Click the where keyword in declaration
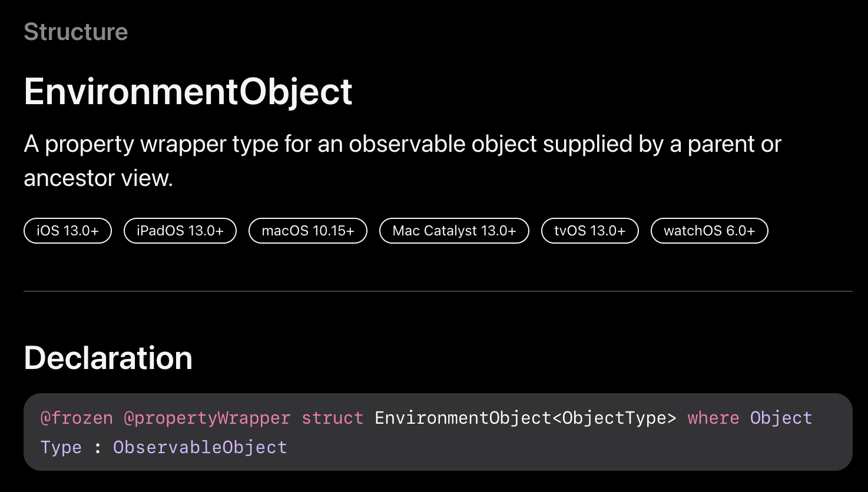This screenshot has height=492, width=868. point(713,418)
